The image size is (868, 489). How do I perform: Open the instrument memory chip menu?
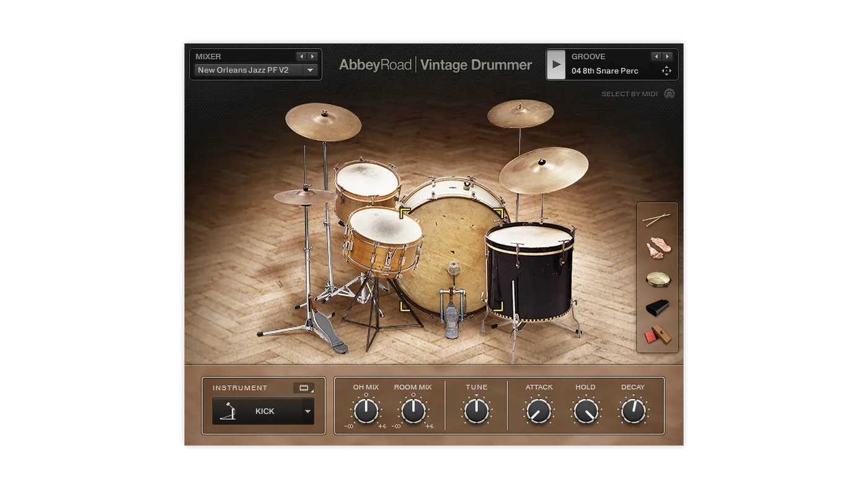tap(304, 388)
